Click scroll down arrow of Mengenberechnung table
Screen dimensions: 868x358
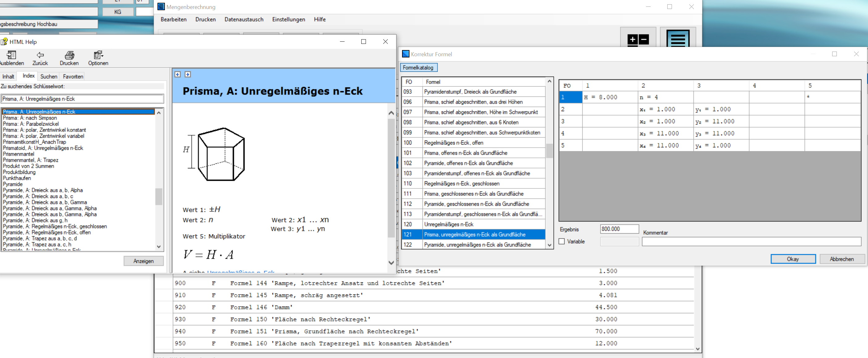click(x=698, y=349)
